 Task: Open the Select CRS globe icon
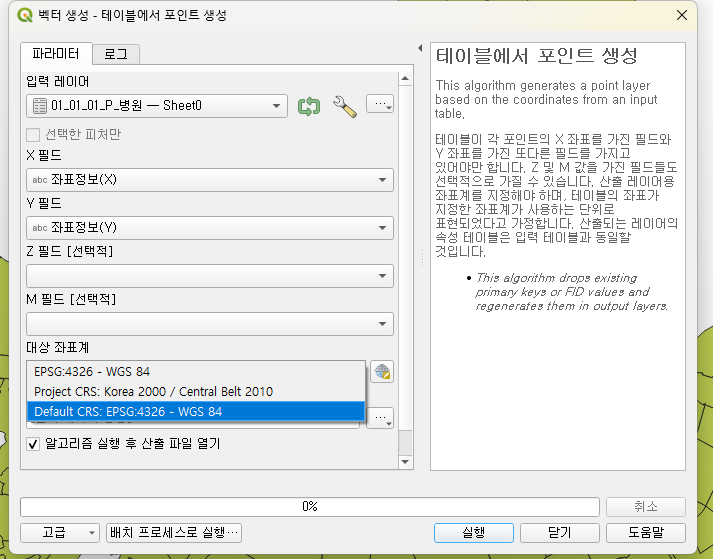pos(382,372)
